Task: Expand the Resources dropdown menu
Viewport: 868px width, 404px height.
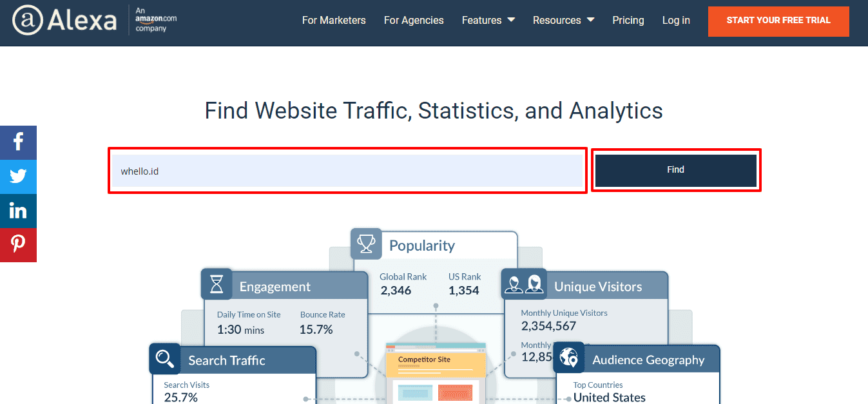Action: [x=563, y=21]
